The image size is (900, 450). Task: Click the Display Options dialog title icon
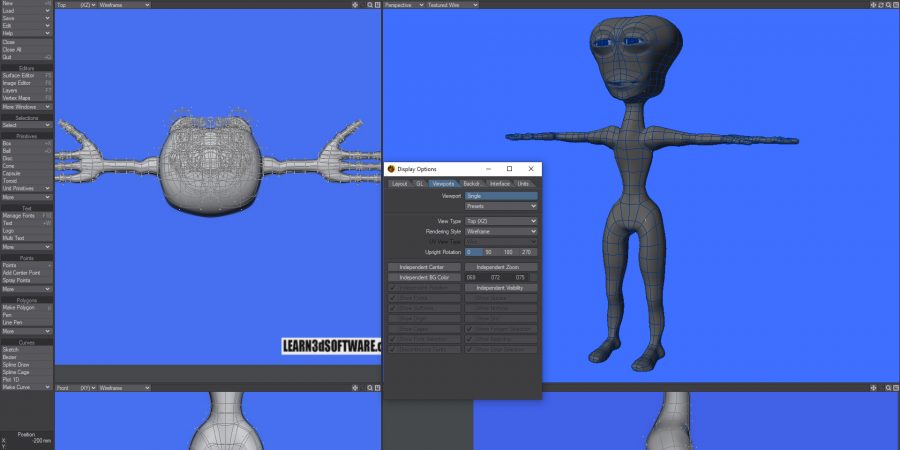392,169
